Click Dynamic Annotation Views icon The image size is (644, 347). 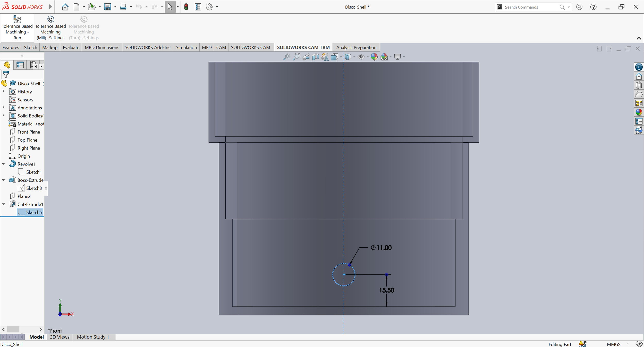point(325,57)
